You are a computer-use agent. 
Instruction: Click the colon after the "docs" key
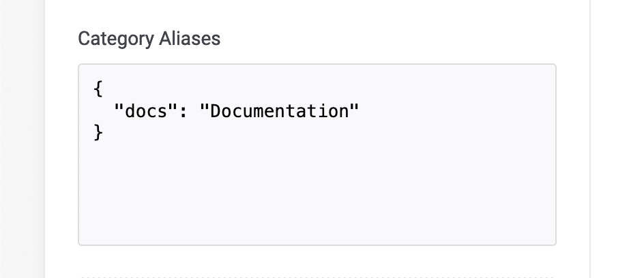pos(182,111)
